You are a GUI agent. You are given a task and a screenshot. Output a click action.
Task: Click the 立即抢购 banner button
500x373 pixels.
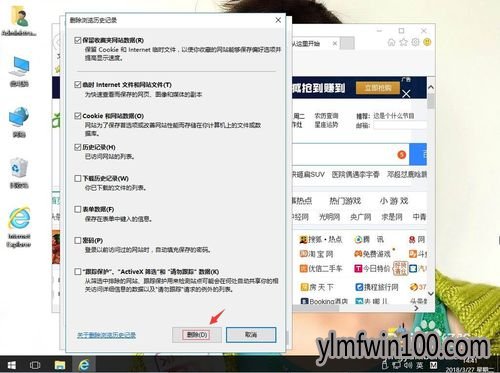(x=378, y=88)
